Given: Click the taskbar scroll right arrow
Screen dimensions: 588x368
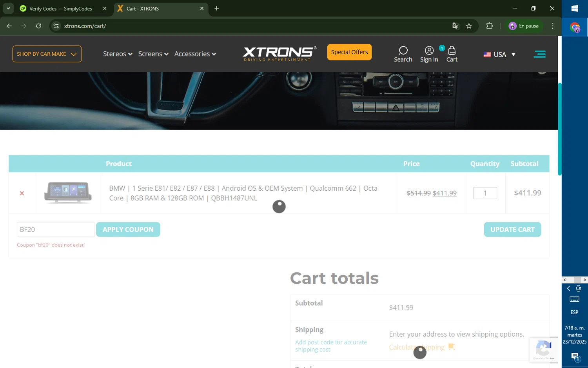Looking at the screenshot, I should point(584,280).
